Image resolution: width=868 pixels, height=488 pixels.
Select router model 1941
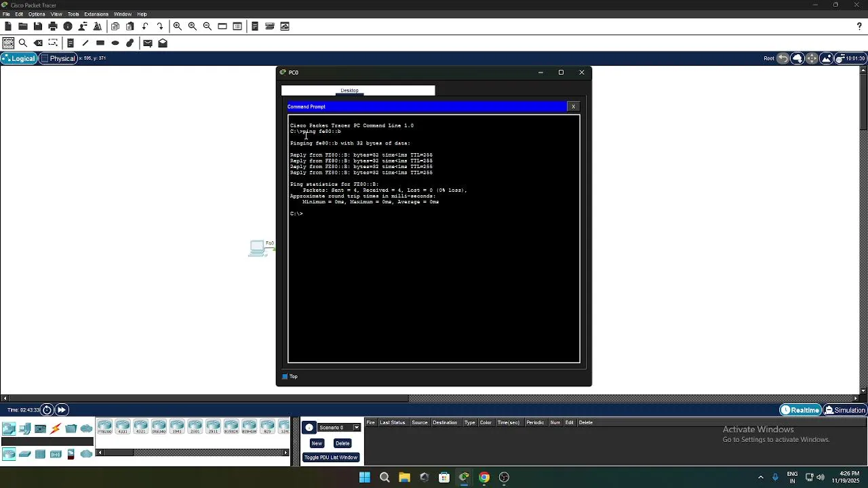[x=177, y=426]
